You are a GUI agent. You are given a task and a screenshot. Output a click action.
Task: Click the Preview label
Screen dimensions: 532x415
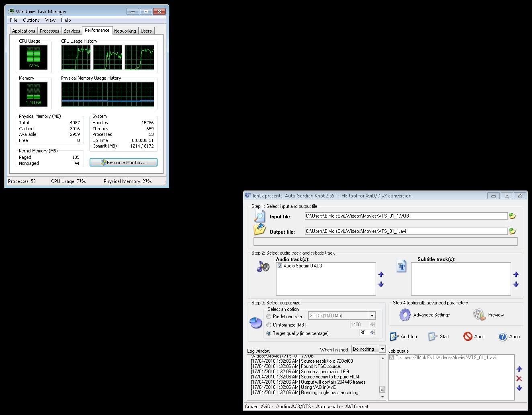click(496, 315)
